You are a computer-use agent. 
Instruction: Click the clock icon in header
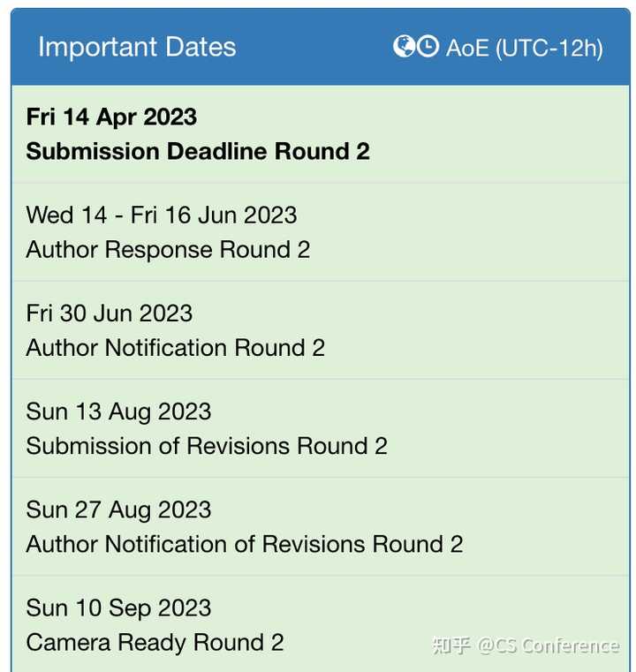428,47
